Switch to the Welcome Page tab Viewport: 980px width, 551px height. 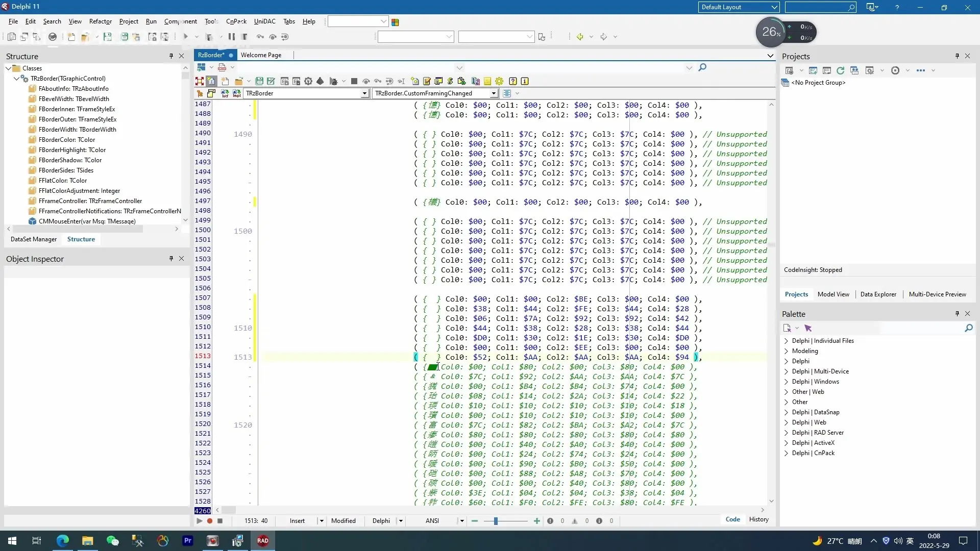coord(261,55)
